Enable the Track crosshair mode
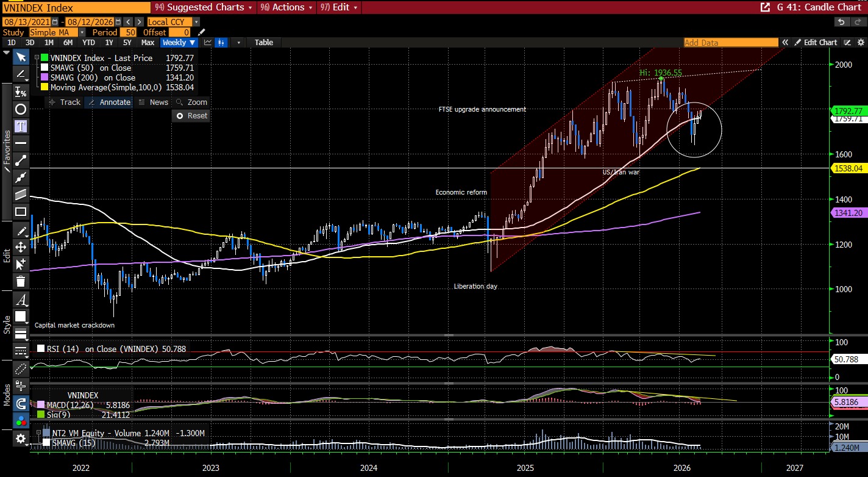 click(x=64, y=102)
